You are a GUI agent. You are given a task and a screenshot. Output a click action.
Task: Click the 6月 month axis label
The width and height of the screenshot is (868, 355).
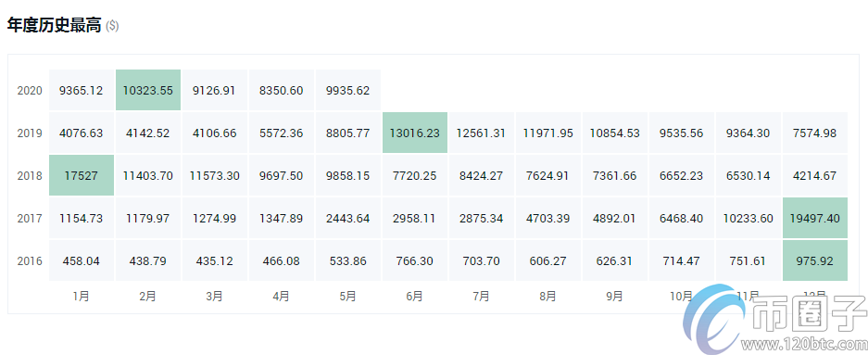click(414, 297)
